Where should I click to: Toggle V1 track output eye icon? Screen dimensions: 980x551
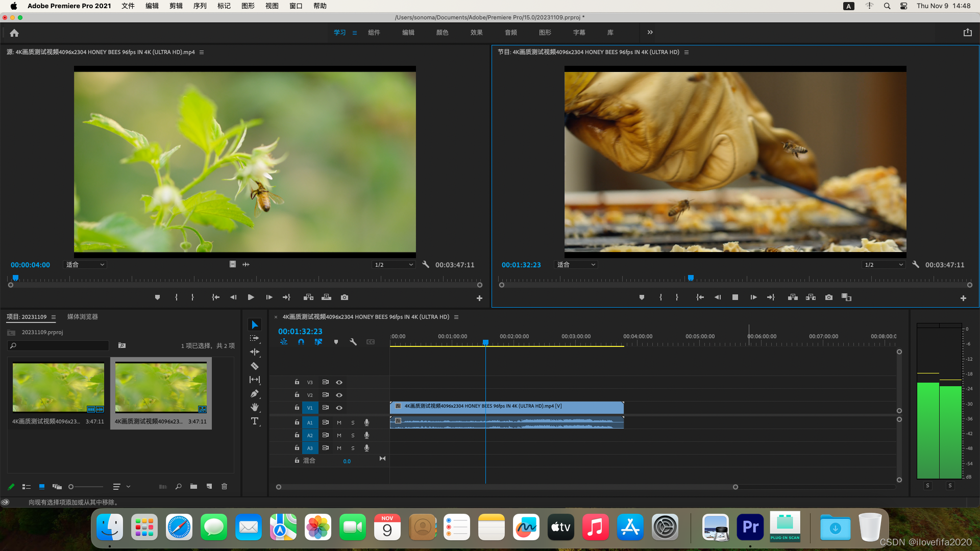point(339,408)
